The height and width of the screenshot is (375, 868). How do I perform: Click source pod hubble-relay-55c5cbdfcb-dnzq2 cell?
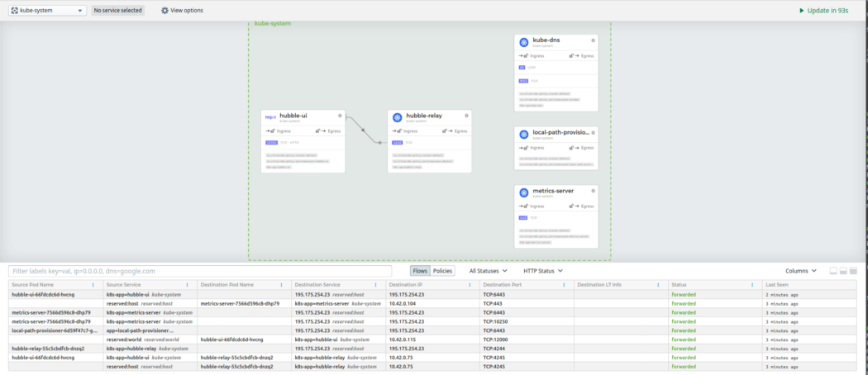click(55, 349)
